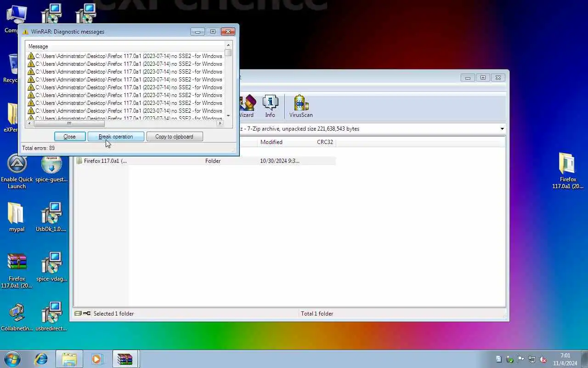Open the Wizard tool in WinRAR toolbar

[x=247, y=107]
